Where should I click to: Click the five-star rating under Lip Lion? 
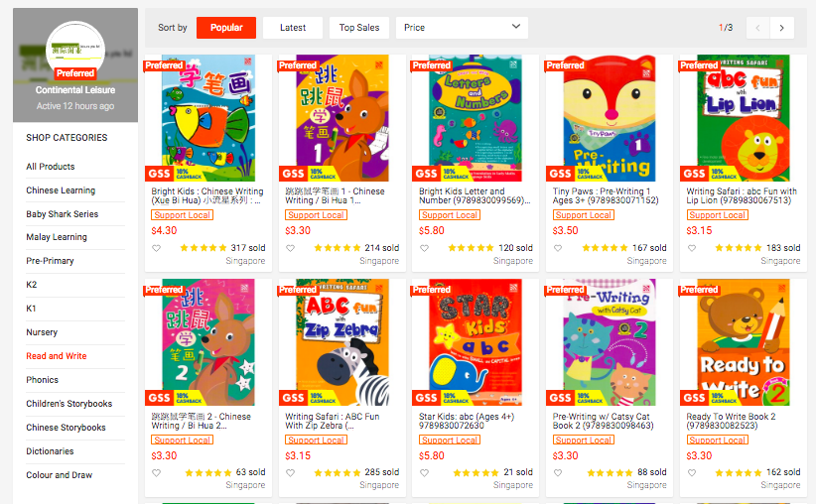point(738,248)
